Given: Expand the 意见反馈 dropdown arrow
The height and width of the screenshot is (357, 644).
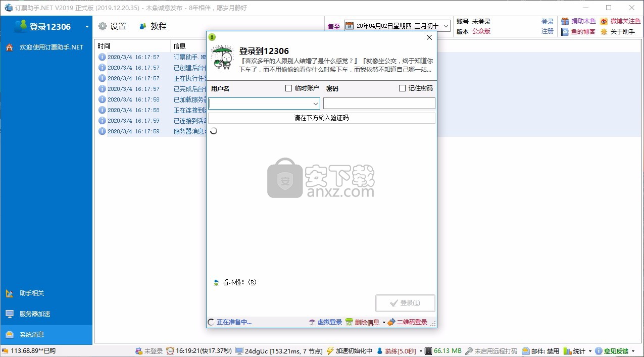Looking at the screenshot, I should pos(633,351).
